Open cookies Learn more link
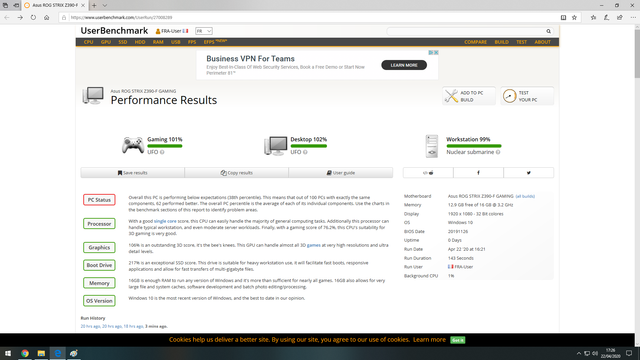 (429, 340)
